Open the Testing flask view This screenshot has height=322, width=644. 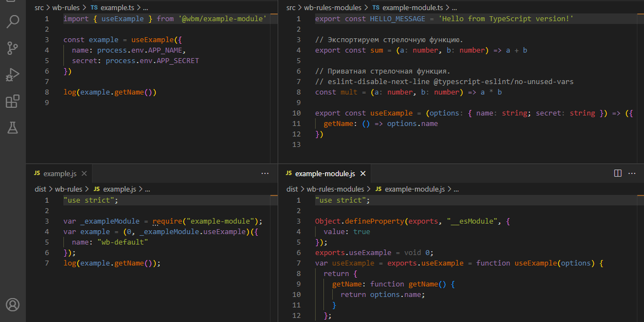(x=13, y=128)
